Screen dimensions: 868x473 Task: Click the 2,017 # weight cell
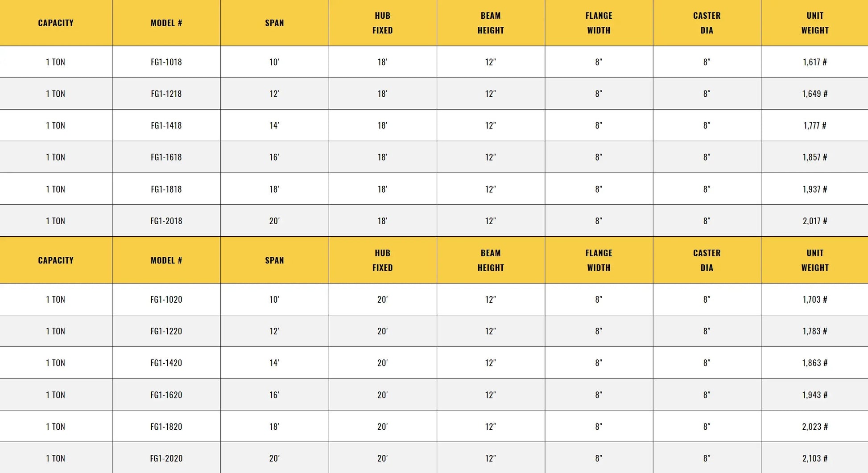814,221
